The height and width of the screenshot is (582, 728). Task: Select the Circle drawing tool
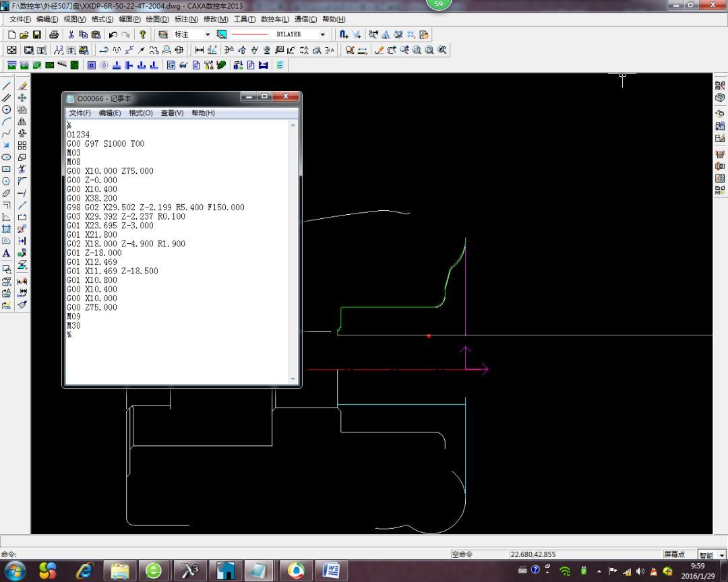click(x=7, y=109)
